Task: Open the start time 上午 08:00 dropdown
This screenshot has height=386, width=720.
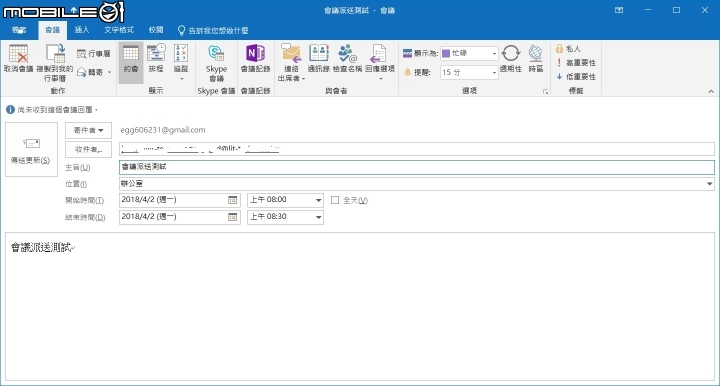Action: (x=318, y=200)
